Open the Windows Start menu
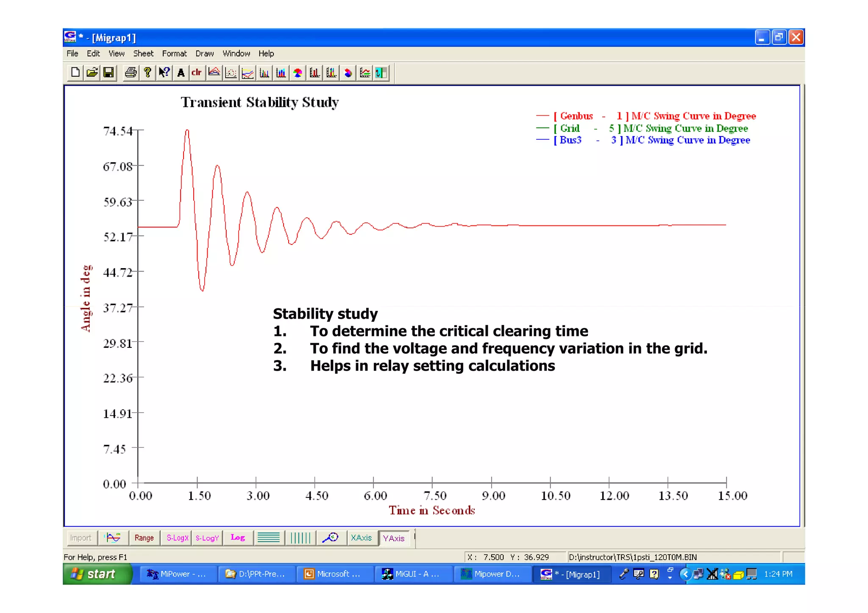This screenshot has width=868, height=613. pyautogui.click(x=97, y=574)
